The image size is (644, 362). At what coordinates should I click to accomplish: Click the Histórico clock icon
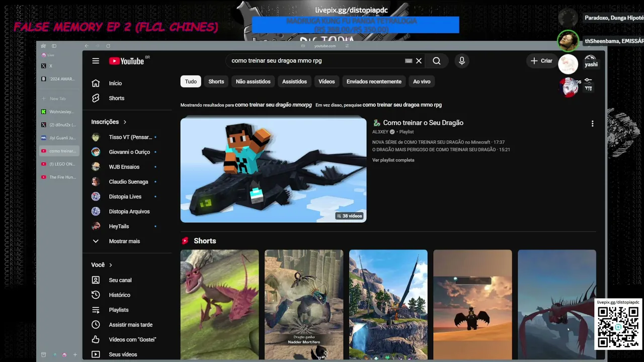pyautogui.click(x=96, y=295)
